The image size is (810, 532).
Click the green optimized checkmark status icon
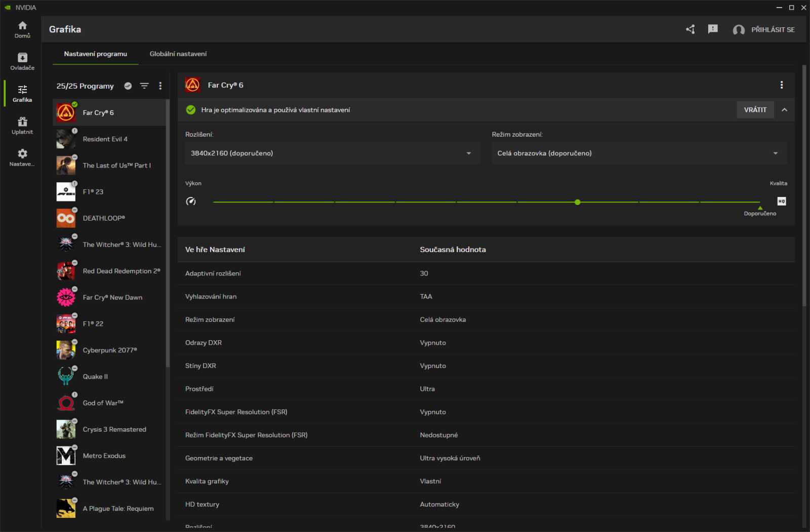[x=191, y=110]
